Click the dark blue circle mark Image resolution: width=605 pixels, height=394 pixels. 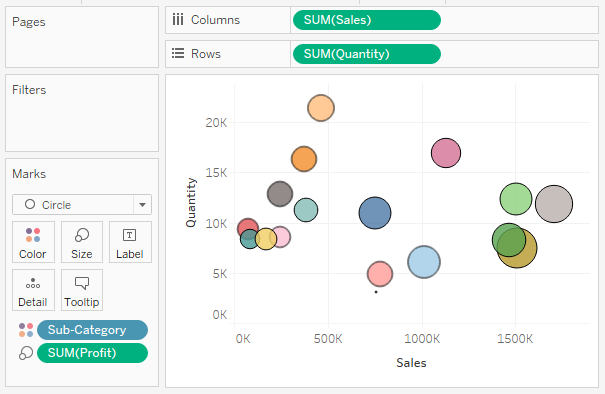(375, 213)
